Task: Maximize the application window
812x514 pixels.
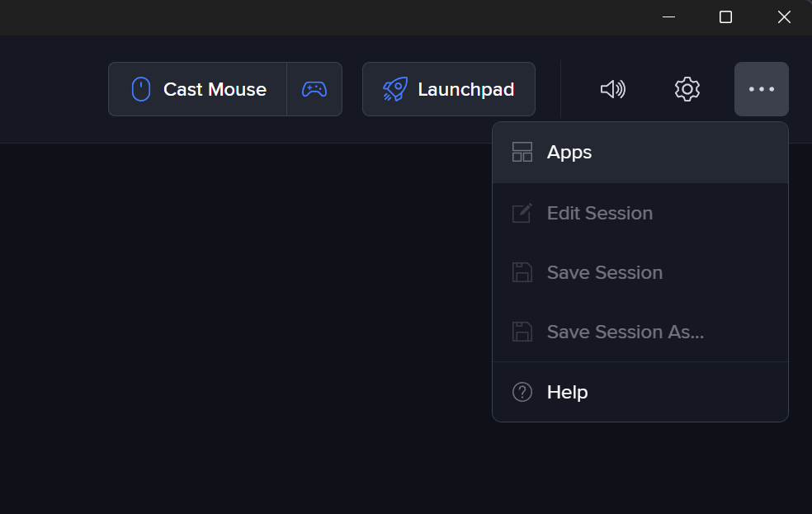Action: tap(725, 17)
